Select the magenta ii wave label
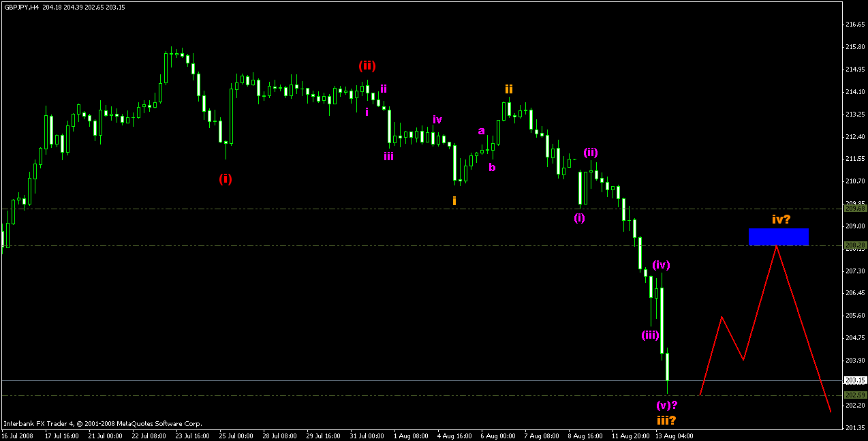 coord(384,89)
